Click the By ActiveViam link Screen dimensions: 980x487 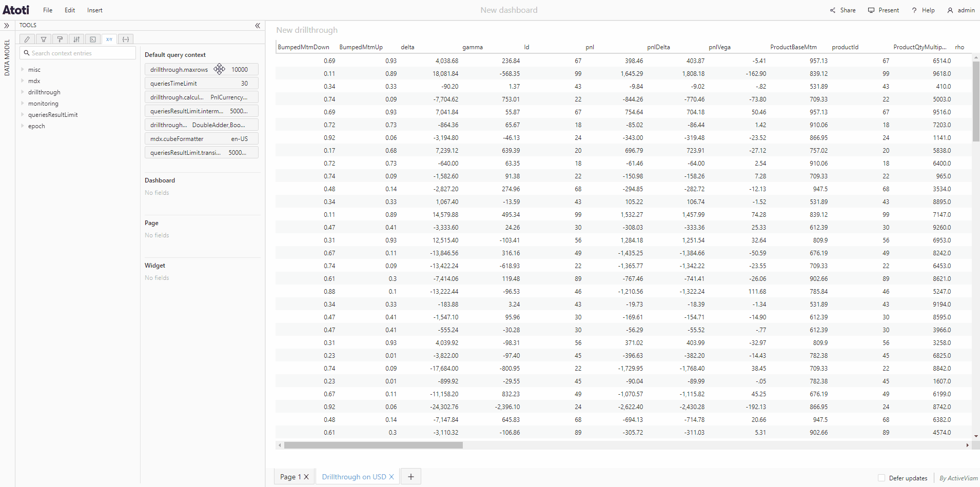(959, 478)
